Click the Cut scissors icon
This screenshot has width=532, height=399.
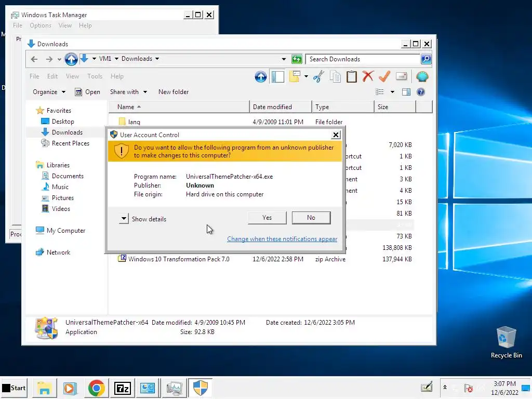(318, 77)
